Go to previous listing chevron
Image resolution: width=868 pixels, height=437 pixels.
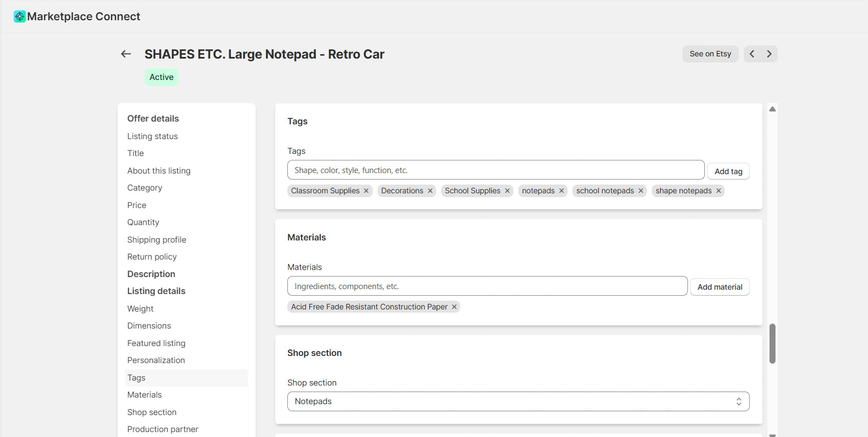pos(752,54)
